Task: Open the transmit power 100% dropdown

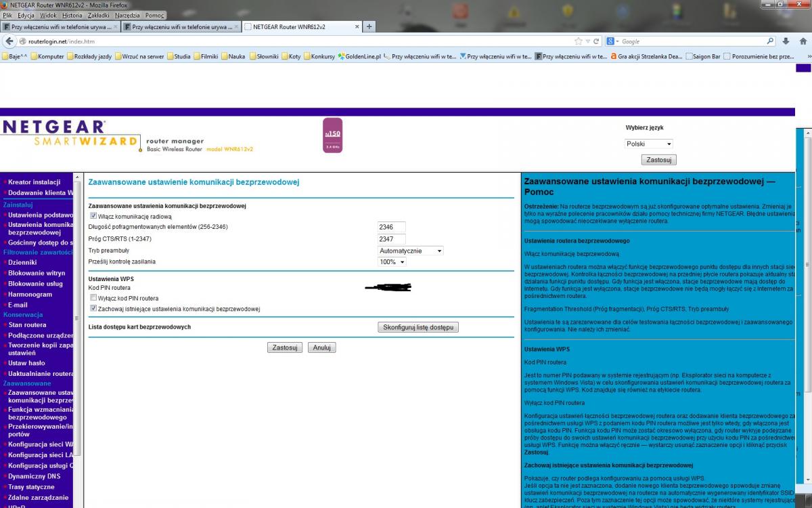Action: click(x=392, y=261)
